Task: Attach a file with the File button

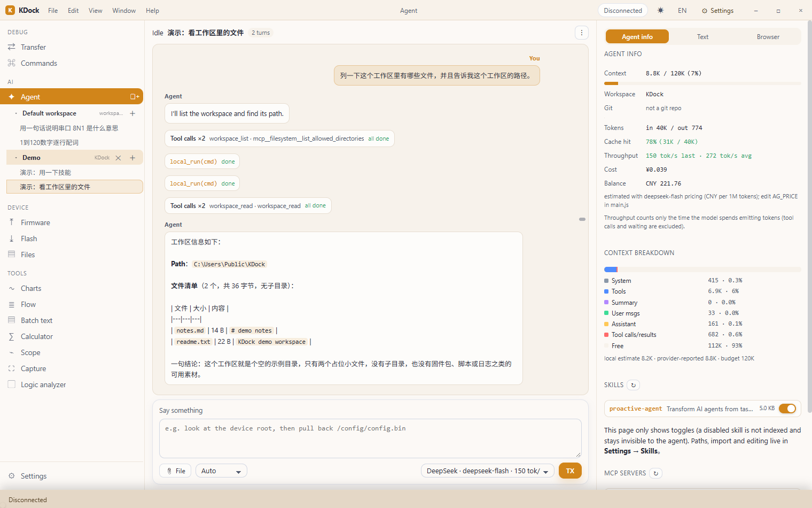Action: point(175,471)
